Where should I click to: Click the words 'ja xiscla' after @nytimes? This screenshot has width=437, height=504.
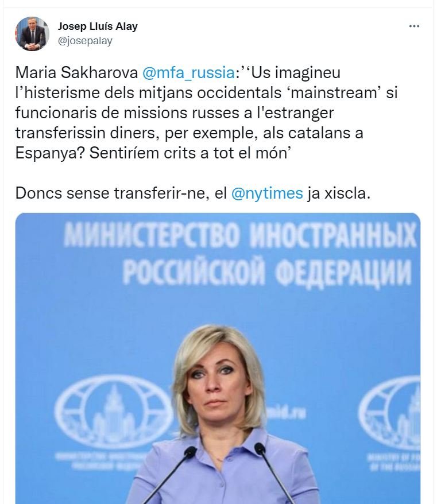point(338,193)
